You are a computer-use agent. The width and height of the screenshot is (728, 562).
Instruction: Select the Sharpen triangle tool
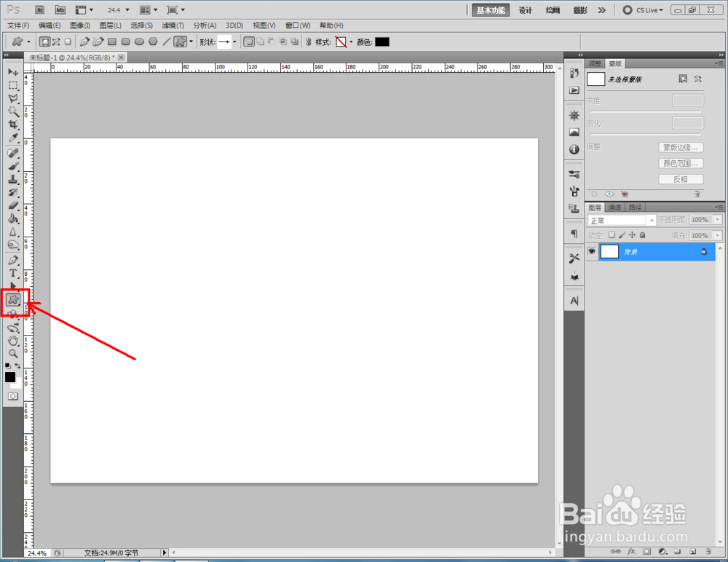pos(13,231)
